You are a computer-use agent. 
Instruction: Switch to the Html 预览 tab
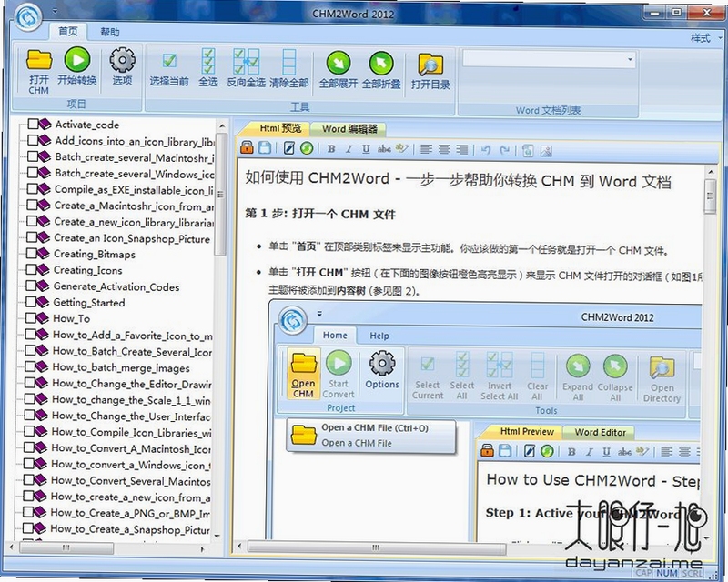pos(279,128)
